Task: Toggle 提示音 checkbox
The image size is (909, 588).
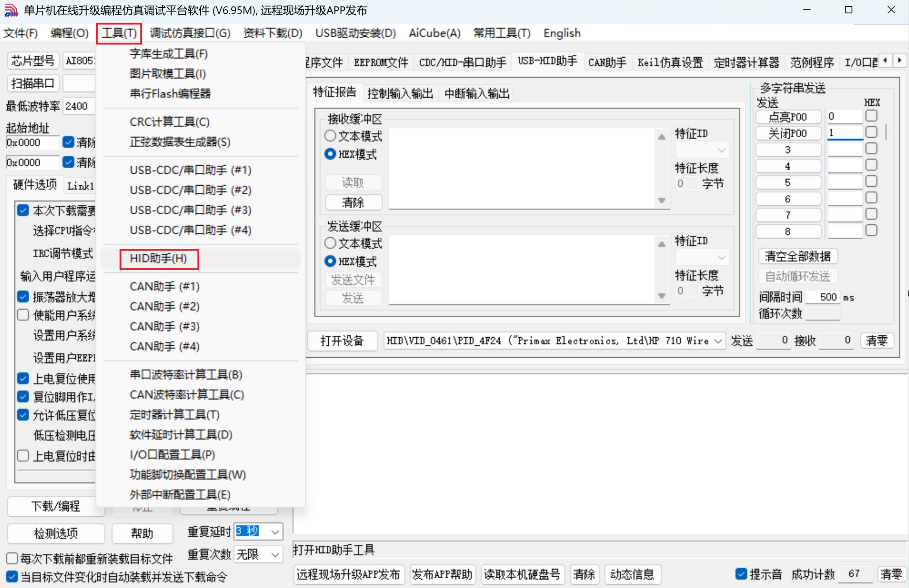Action: 741,574
